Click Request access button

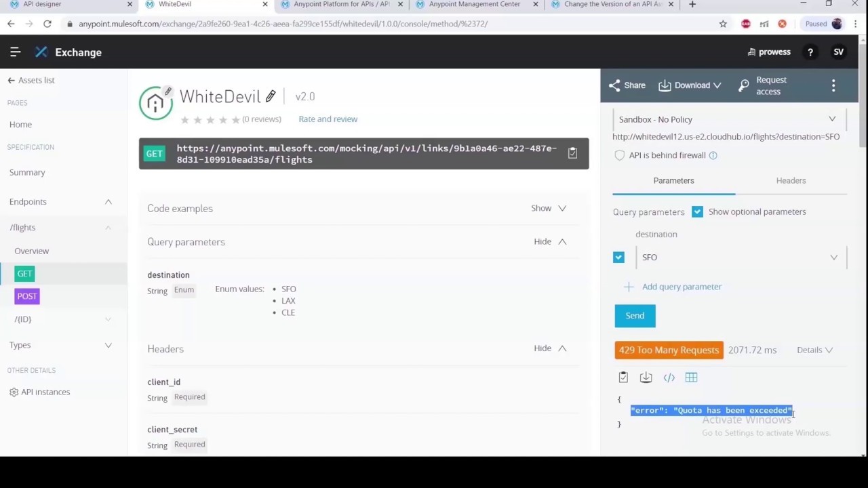pos(763,85)
